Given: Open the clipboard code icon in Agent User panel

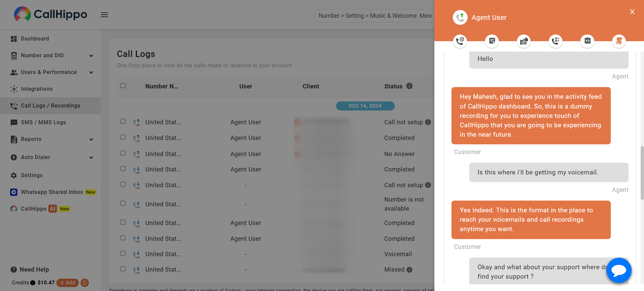Looking at the screenshot, I should pyautogui.click(x=587, y=41).
